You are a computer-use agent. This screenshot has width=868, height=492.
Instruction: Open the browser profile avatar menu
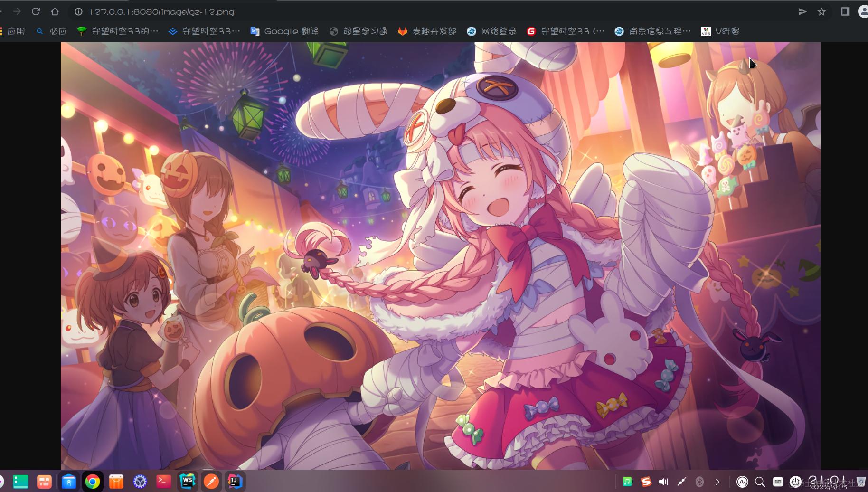click(863, 11)
